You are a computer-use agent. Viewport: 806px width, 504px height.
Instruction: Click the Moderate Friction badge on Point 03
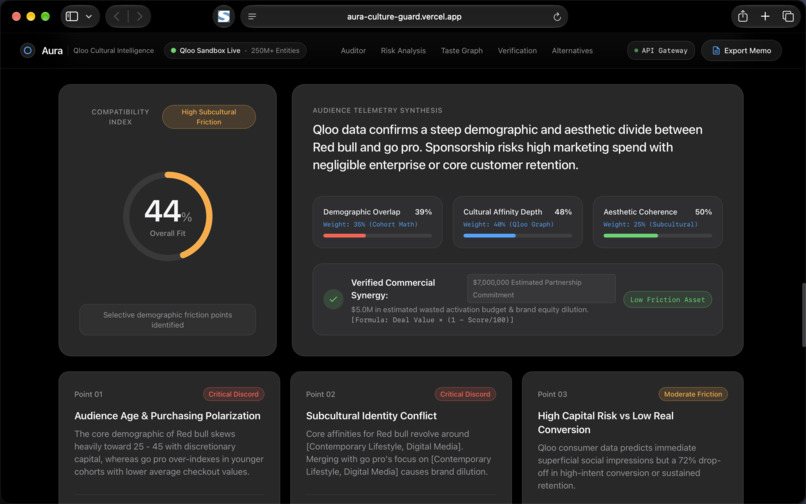tap(693, 394)
